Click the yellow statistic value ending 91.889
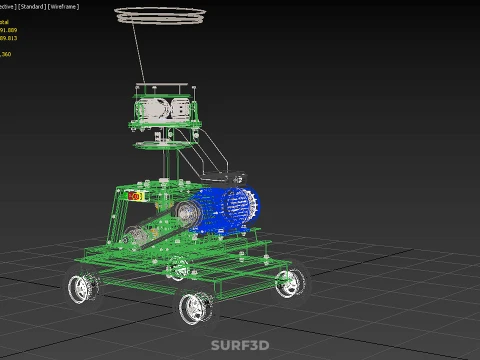Viewport: 480px width, 360px height. 9,30
